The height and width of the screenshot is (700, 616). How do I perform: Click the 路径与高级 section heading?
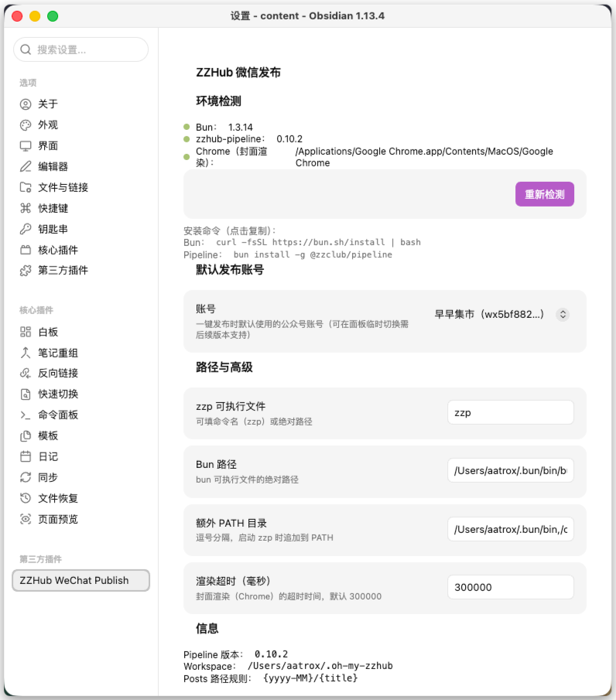(224, 367)
